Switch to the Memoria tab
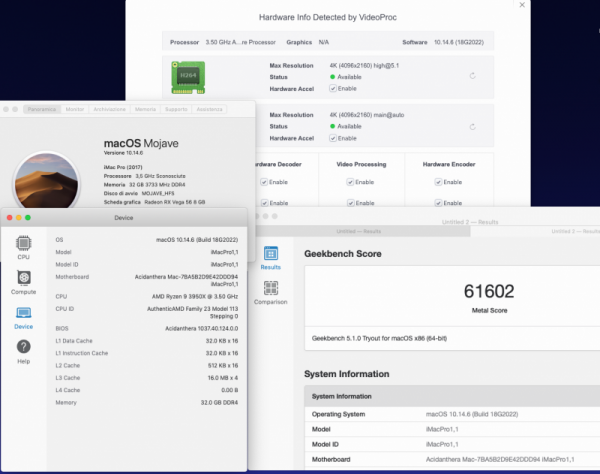Viewport: 600px width, 474px height. click(x=145, y=109)
